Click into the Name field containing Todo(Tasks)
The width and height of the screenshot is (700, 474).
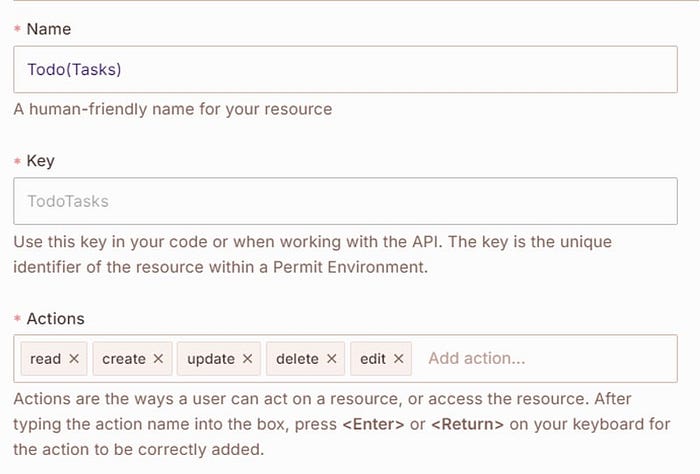pos(345,70)
